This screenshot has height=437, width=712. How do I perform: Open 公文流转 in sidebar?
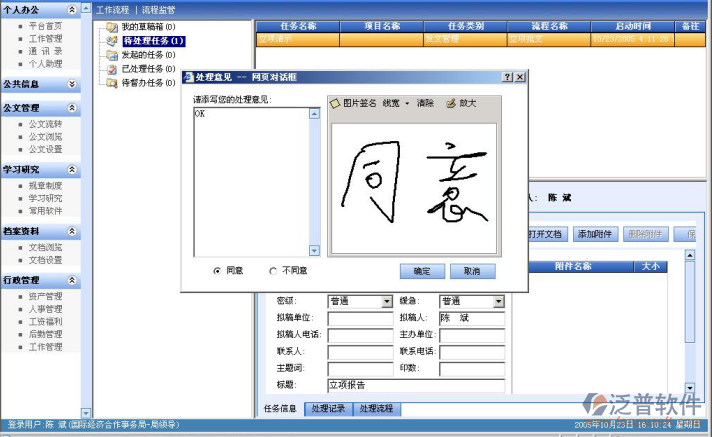45,124
